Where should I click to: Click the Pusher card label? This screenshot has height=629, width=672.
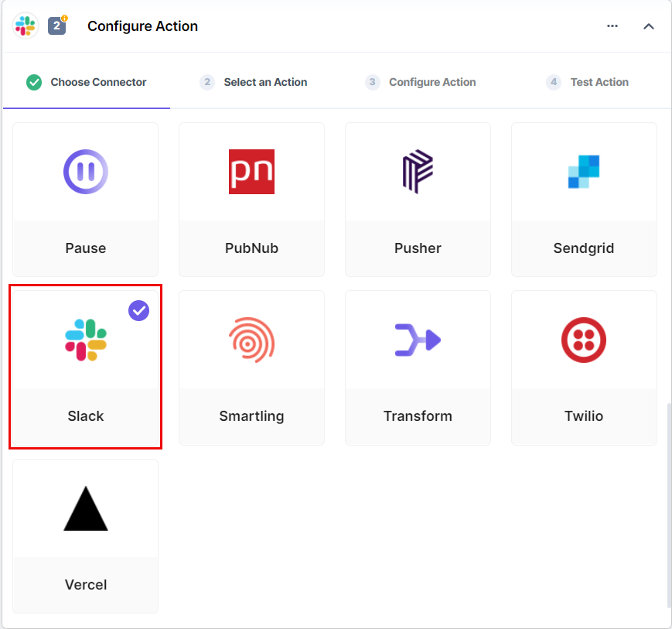pos(418,248)
